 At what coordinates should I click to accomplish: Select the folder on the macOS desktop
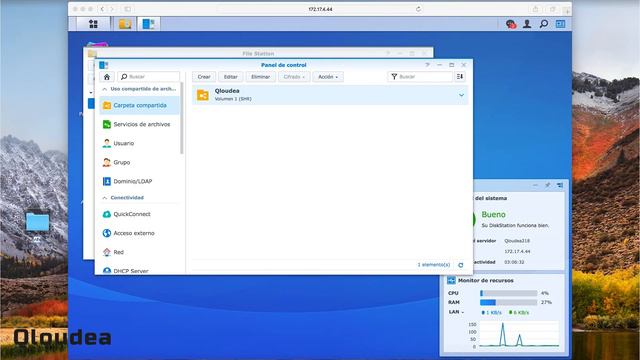tap(37, 222)
